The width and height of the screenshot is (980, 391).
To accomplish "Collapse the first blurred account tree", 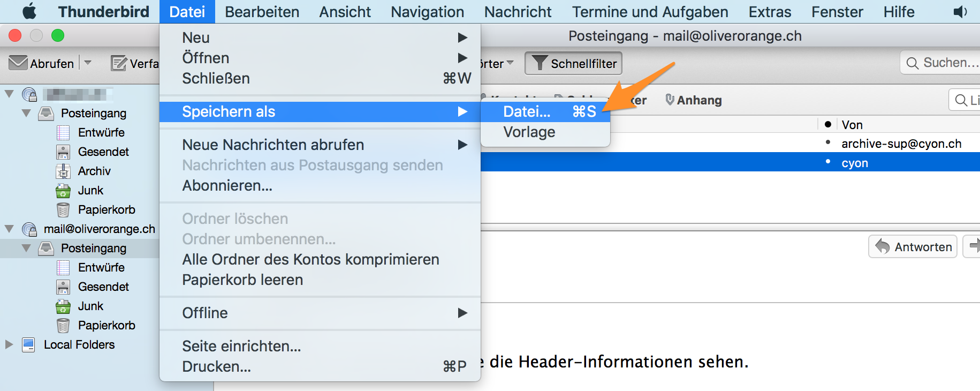I will tap(9, 94).
